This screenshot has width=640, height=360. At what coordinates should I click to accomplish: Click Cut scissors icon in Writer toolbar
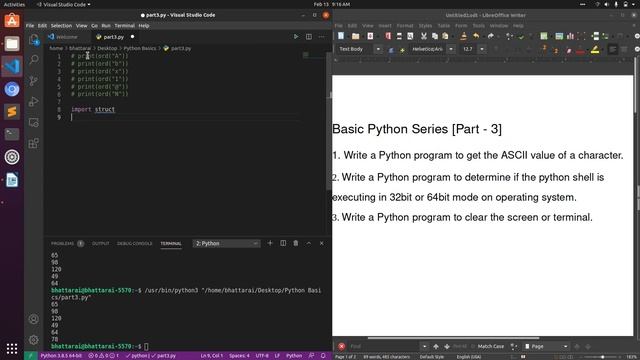pos(424,36)
